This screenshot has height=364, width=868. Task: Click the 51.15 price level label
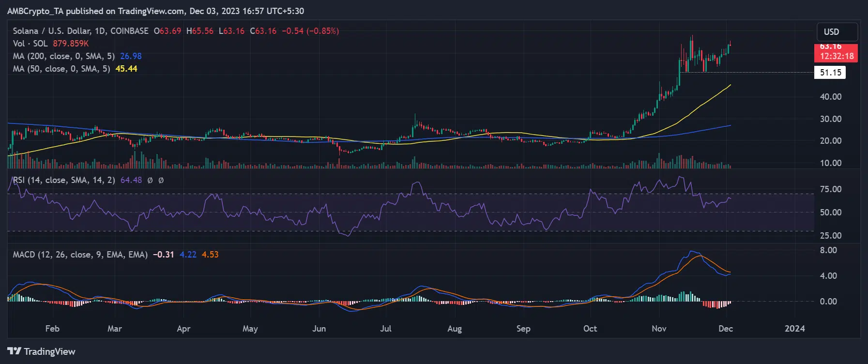pos(831,73)
